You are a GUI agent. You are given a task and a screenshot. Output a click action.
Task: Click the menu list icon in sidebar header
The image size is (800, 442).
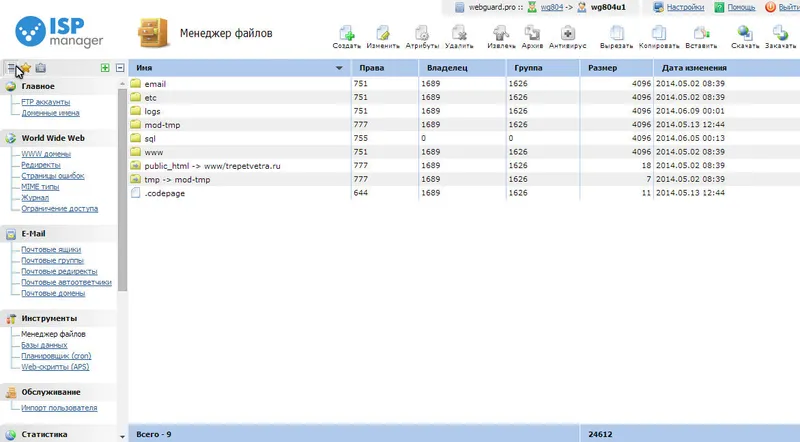pyautogui.click(x=11, y=67)
